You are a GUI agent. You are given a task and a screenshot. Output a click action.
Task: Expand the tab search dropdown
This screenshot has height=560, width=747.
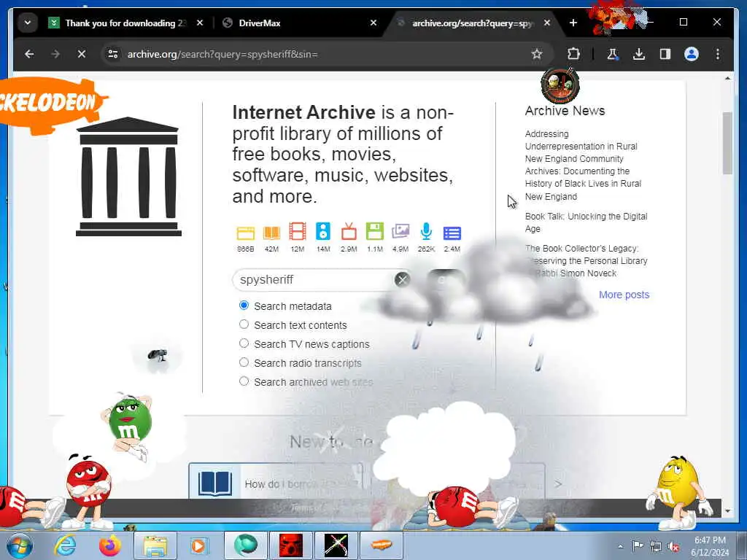(x=28, y=23)
